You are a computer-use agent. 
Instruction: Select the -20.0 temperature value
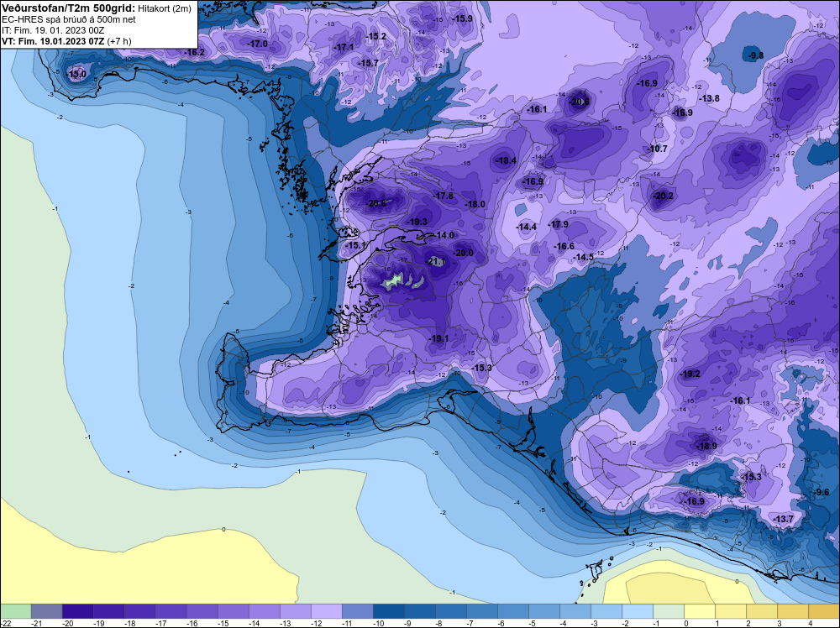click(x=464, y=253)
